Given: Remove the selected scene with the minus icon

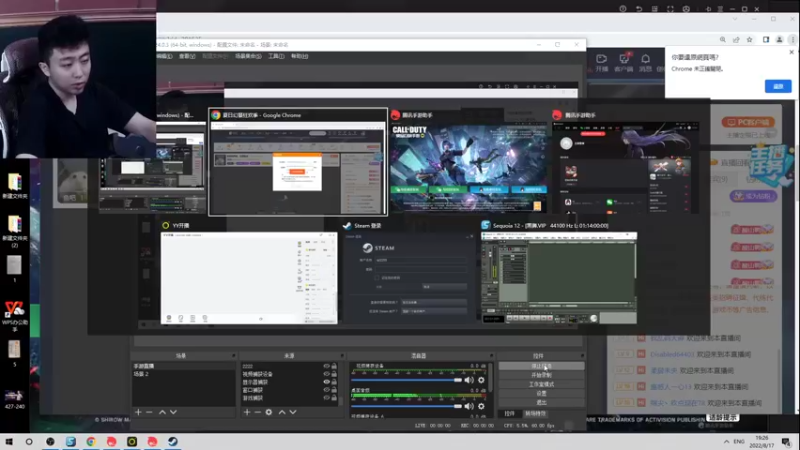Looking at the screenshot, I should (x=149, y=412).
